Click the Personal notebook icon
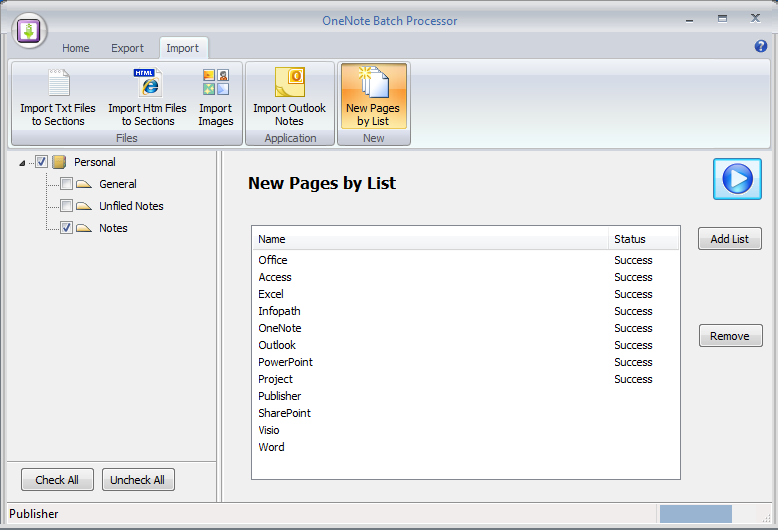The width and height of the screenshot is (778, 530). (x=59, y=162)
